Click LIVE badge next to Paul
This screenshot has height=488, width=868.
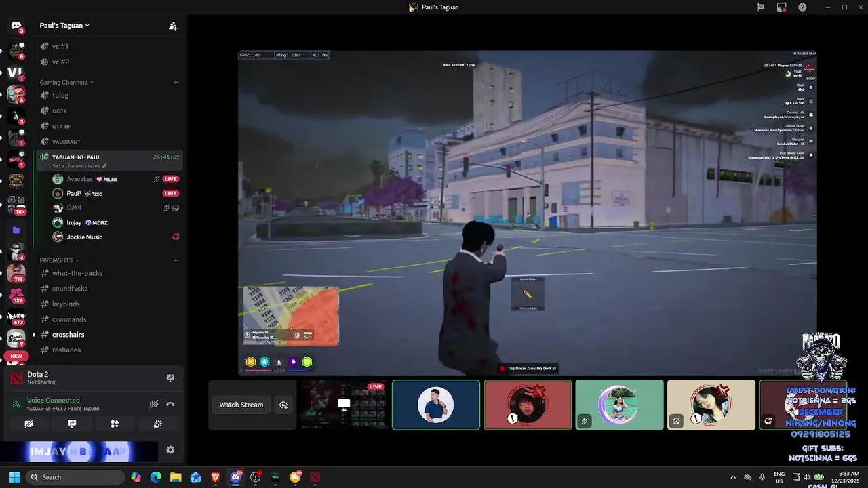click(171, 194)
